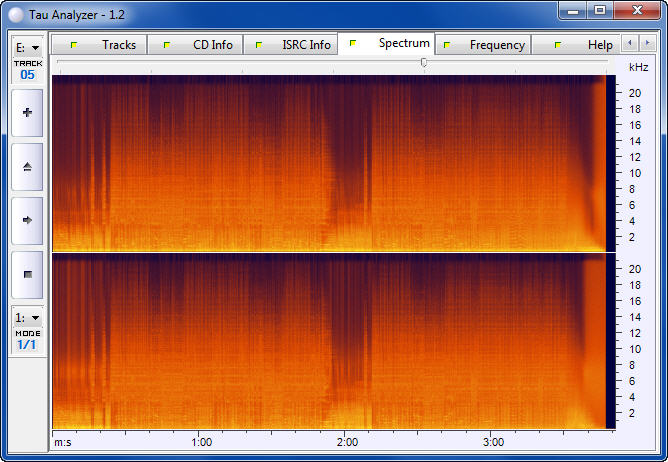The width and height of the screenshot is (668, 462).
Task: Click the 2:00 mark on the timeline
Action: tap(347, 441)
